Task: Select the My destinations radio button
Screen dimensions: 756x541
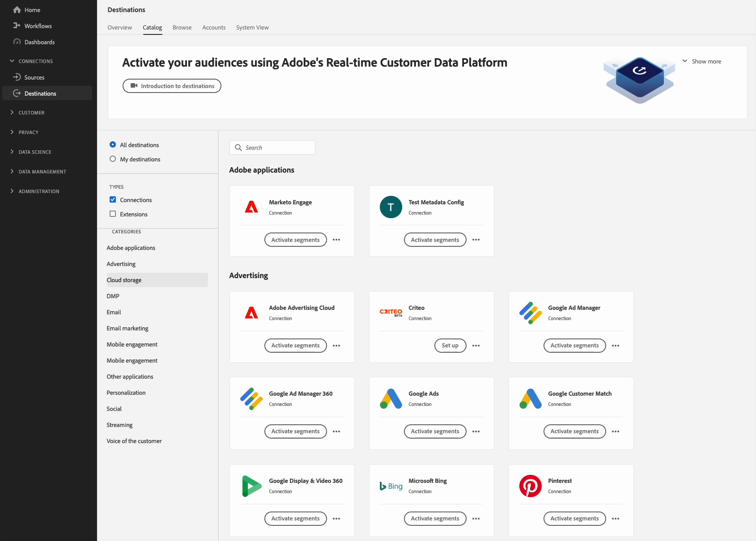Action: click(113, 159)
